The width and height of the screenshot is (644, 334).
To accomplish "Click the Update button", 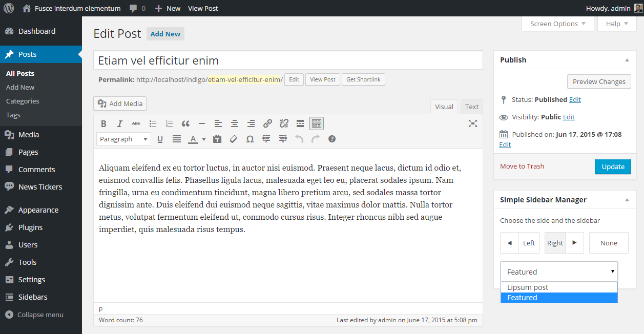I will [x=613, y=166].
